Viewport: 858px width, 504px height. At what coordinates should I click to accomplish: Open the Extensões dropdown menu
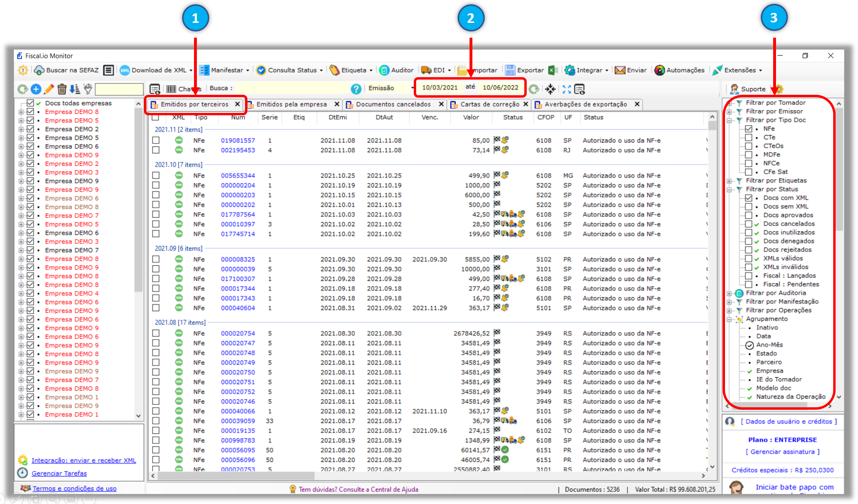pyautogui.click(x=761, y=71)
